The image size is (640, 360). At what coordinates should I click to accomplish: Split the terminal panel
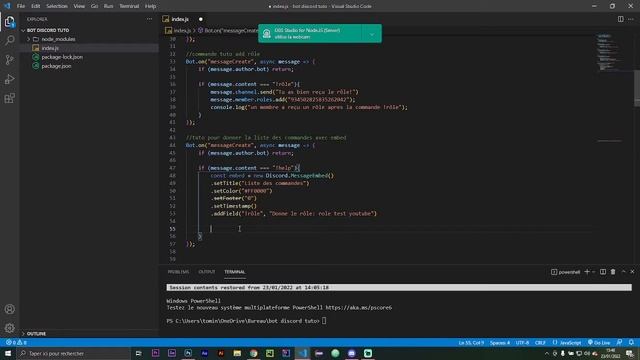(x=602, y=272)
